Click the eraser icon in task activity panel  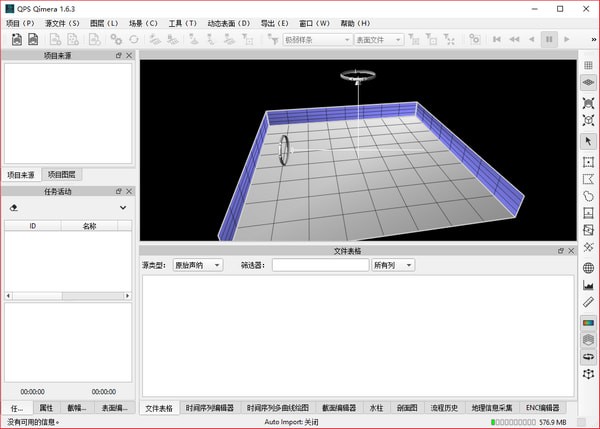[x=14, y=208]
